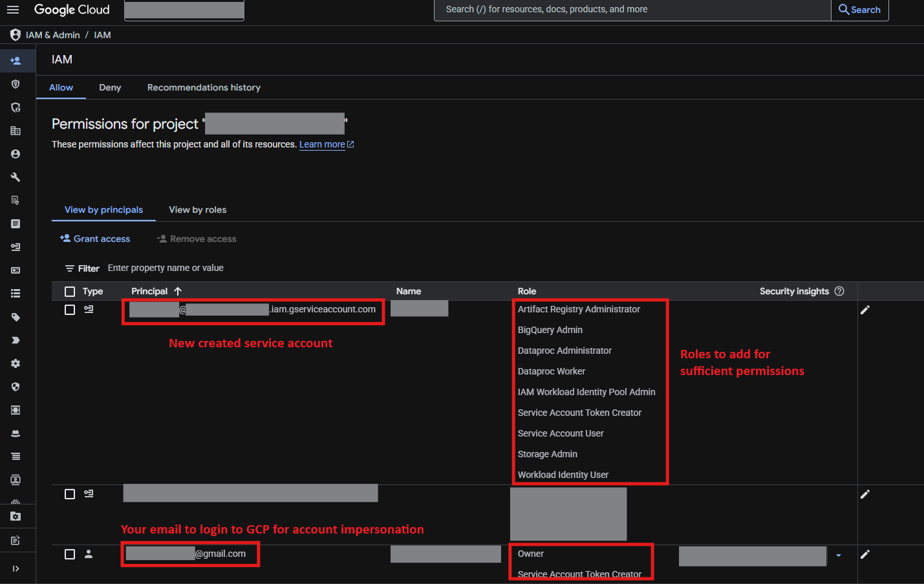Select the IAM person-add icon in sidebar
Image resolution: width=924 pixels, height=584 pixels.
[16, 61]
